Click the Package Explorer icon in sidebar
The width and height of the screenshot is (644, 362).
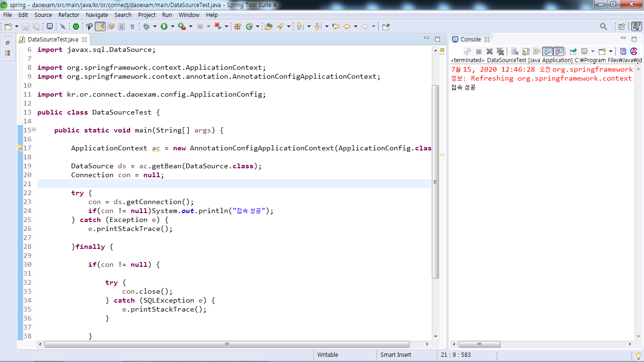point(8,53)
